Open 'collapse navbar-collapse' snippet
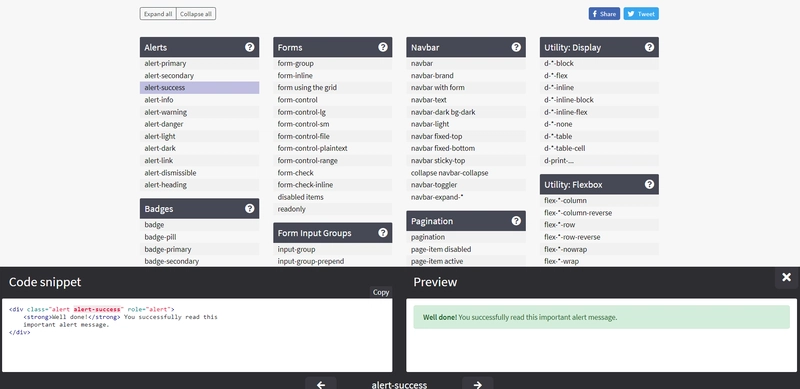The image size is (800, 389). tap(466, 173)
